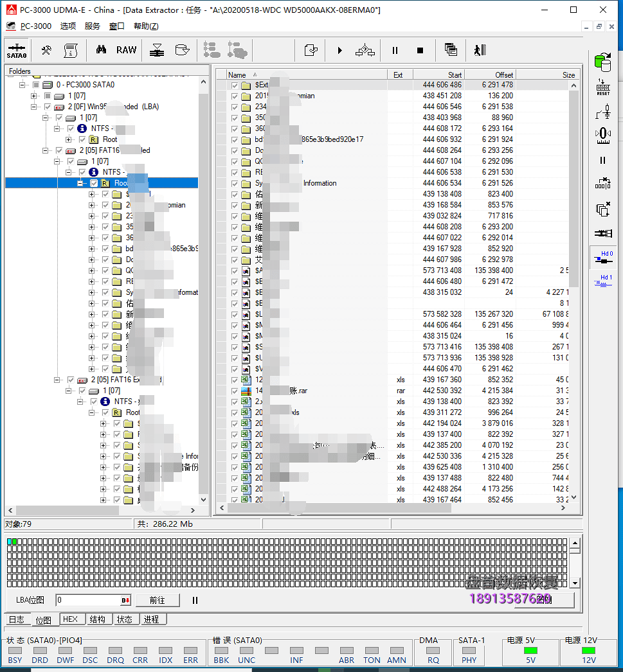Click the SATA0 port selector icon
The width and height of the screenshot is (623, 672).
(17, 51)
